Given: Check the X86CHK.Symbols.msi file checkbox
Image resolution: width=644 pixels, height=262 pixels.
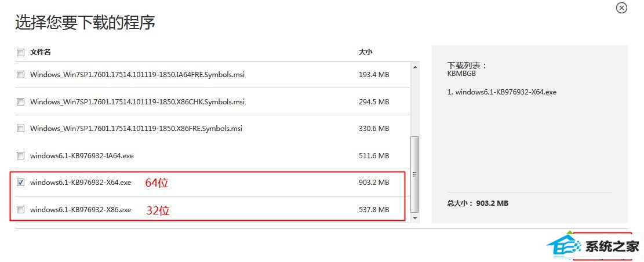Looking at the screenshot, I should click(x=20, y=101).
